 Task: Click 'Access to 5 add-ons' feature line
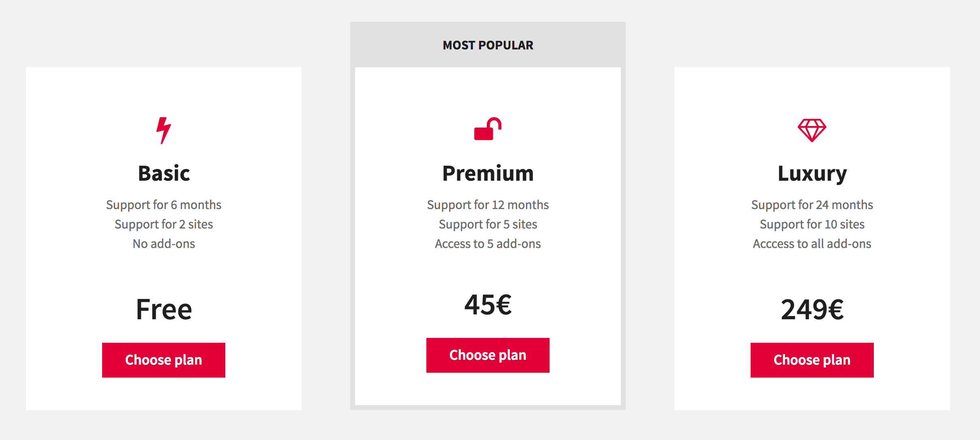[x=488, y=243]
